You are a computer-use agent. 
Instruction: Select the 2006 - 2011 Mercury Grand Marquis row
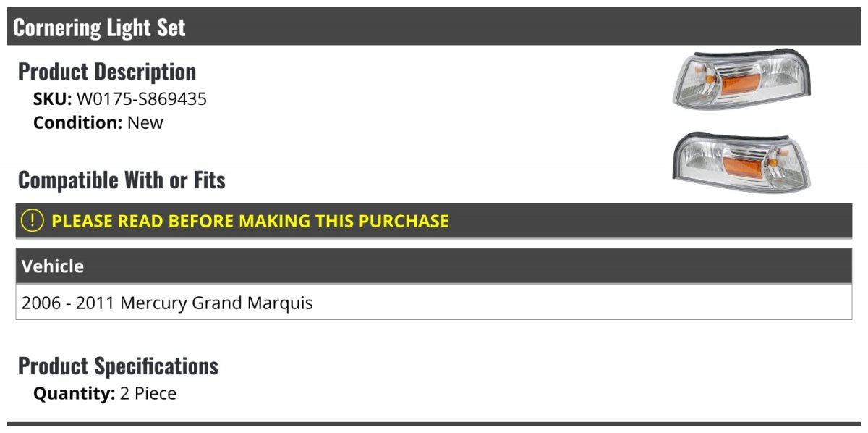pos(434,302)
